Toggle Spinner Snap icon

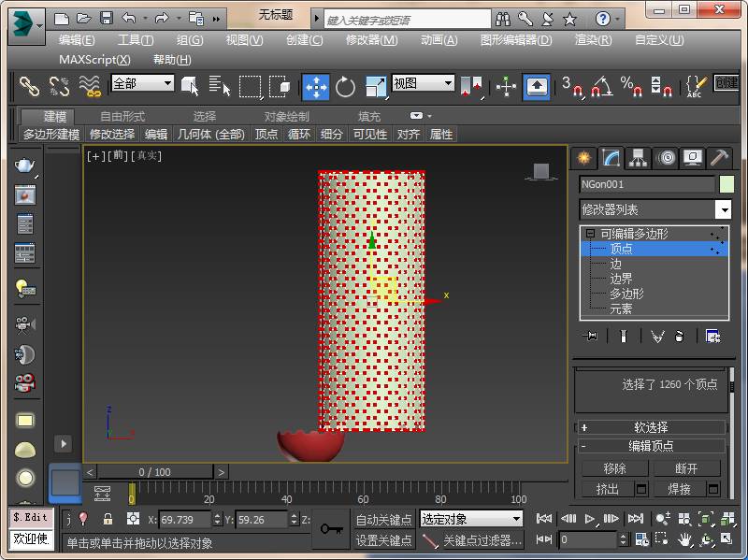point(661,87)
